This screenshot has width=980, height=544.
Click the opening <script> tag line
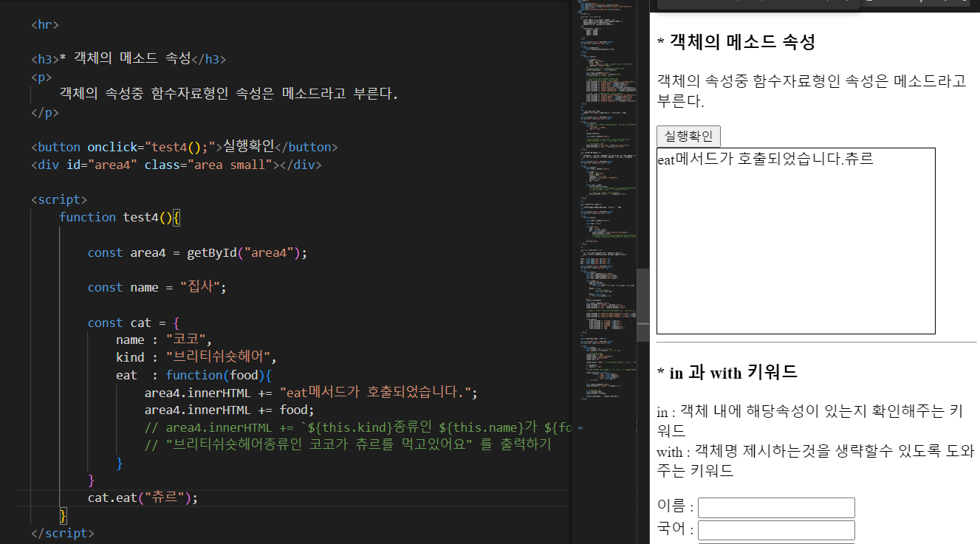(59, 199)
